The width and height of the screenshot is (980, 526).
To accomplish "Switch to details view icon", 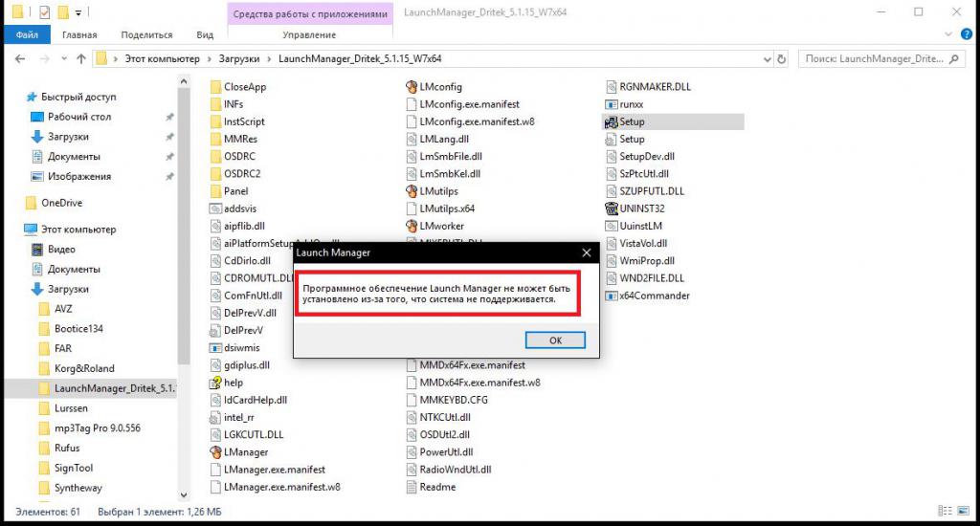I will (x=945, y=511).
